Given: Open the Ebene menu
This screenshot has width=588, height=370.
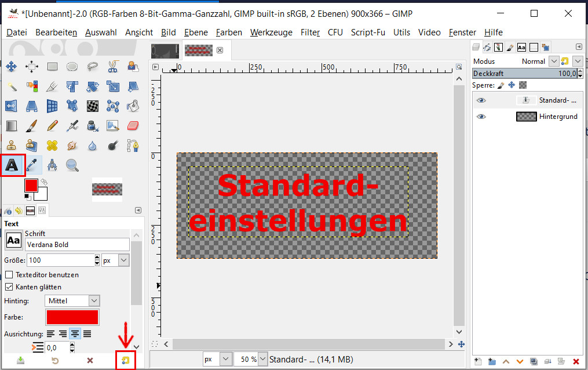Looking at the screenshot, I should coord(196,32).
